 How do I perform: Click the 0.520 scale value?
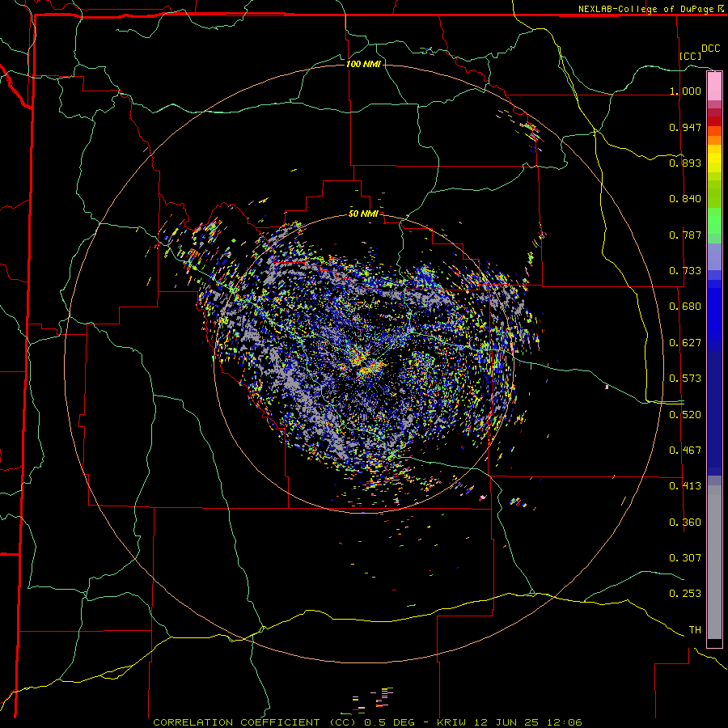pyautogui.click(x=685, y=414)
